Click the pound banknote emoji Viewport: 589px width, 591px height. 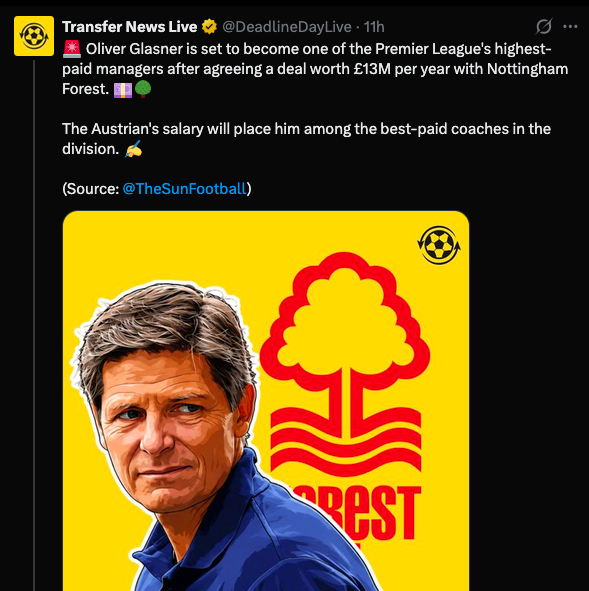pyautogui.click(x=123, y=90)
